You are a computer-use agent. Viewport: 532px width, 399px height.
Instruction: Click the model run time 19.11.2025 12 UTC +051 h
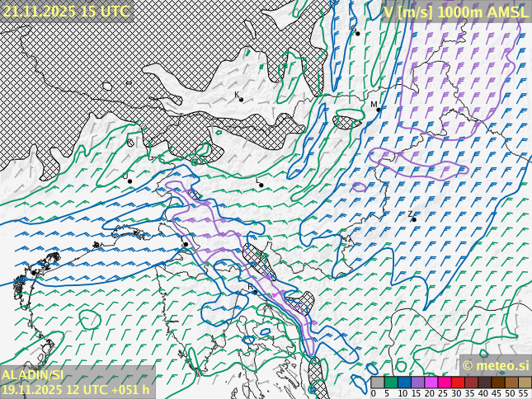click(x=75, y=390)
